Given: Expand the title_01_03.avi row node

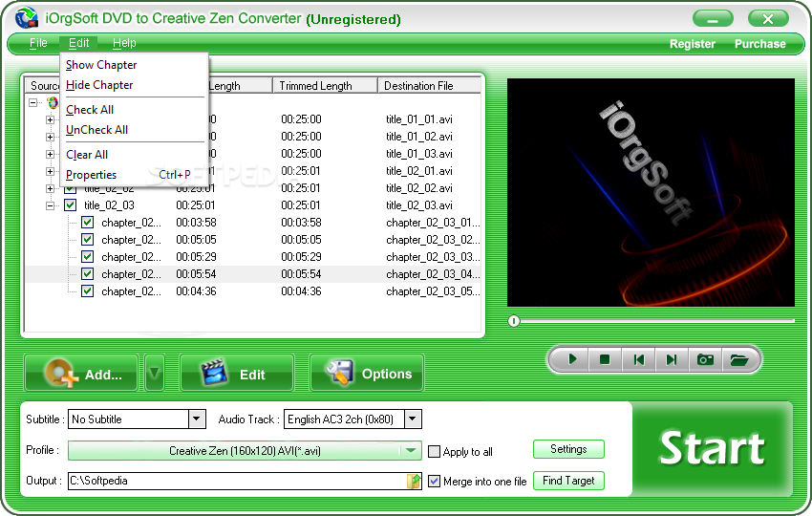Looking at the screenshot, I should pyautogui.click(x=50, y=154).
